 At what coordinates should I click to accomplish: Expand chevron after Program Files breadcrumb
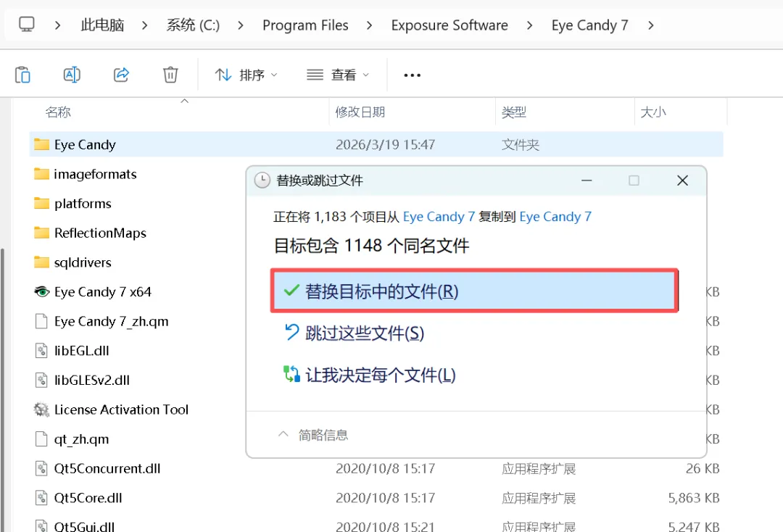[369, 25]
